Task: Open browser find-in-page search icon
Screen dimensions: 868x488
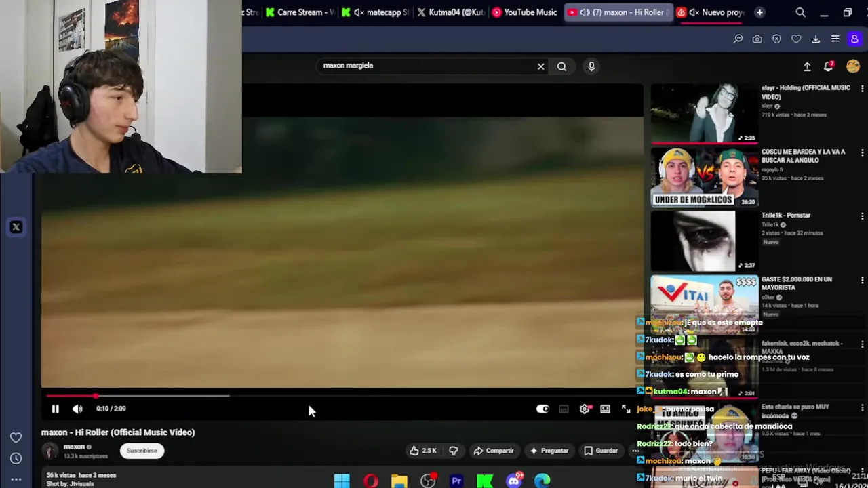Action: tap(738, 39)
